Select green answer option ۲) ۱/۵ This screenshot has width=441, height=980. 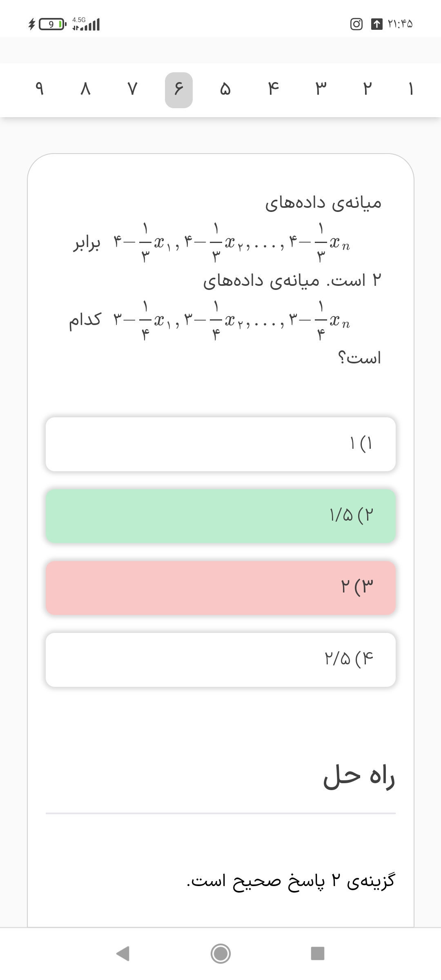(x=220, y=516)
